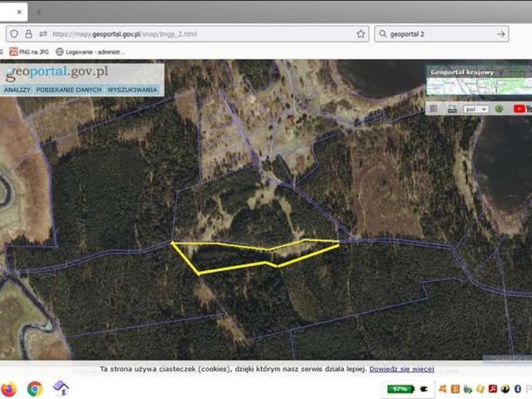Click the shield tracking protection icon
The width and height of the screenshot is (532, 399).
(13, 34)
